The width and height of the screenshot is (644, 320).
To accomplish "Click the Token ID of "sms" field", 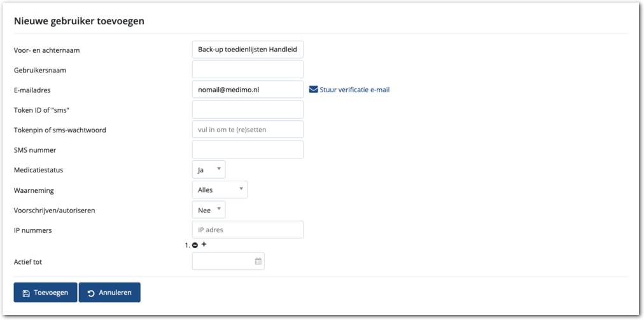I will pos(248,109).
